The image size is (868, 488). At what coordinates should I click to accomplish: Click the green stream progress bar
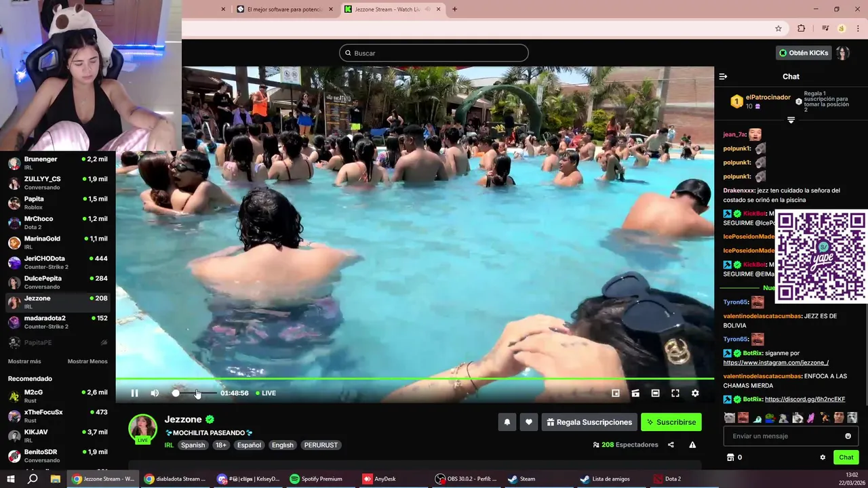(415, 378)
